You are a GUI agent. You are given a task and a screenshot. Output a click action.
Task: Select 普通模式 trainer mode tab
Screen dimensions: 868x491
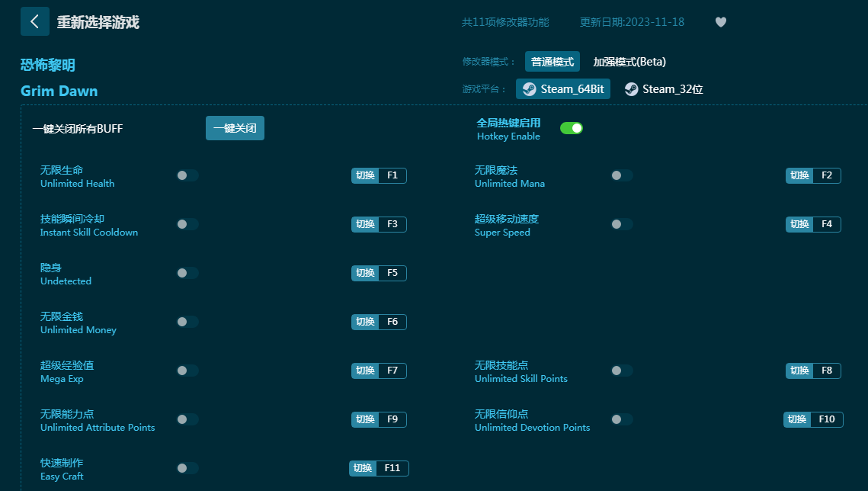click(x=553, y=62)
